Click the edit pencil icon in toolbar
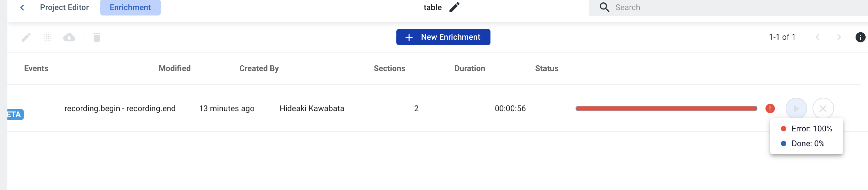Image resolution: width=868 pixels, height=190 pixels. pyautogui.click(x=26, y=37)
